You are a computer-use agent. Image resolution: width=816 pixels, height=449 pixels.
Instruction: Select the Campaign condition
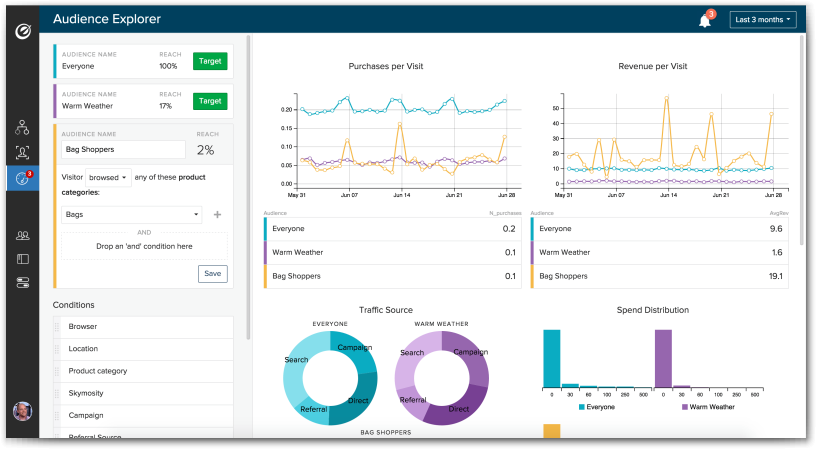(x=143, y=416)
